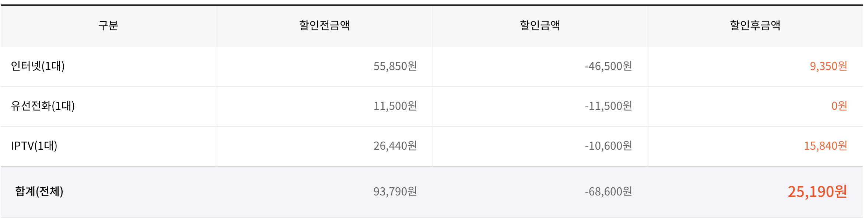Click the 할인금액 column header
The width and height of the screenshot is (868, 222).
pyautogui.click(x=540, y=25)
